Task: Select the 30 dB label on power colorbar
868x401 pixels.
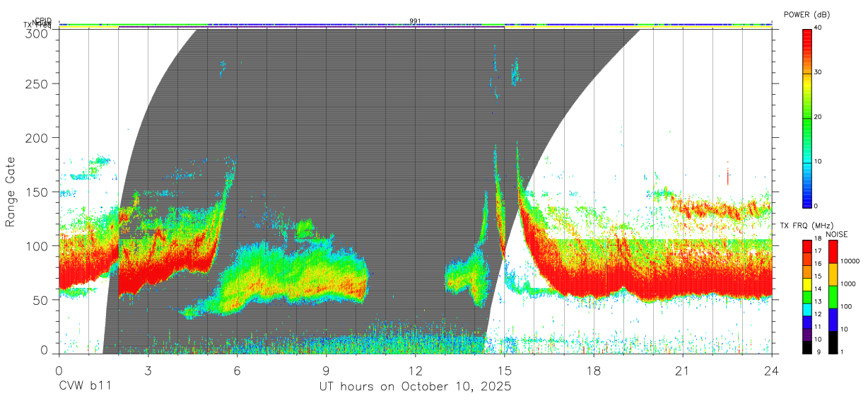Action: point(818,73)
